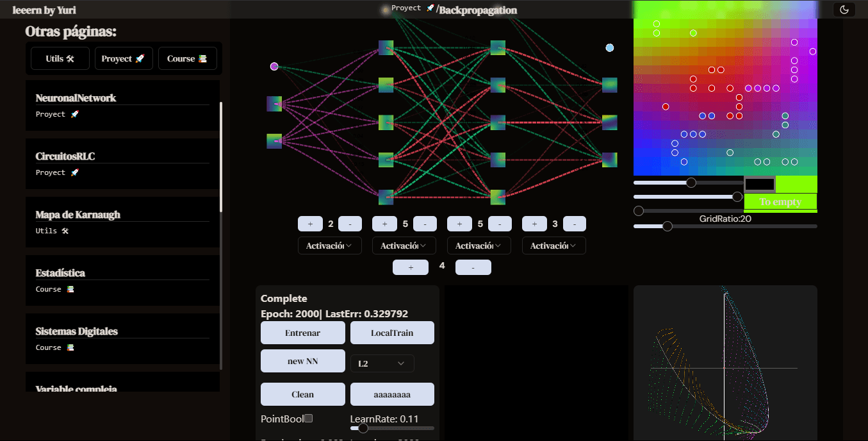Toggle the PointBool checkbox
Screen dimensions: 868x441
point(308,419)
